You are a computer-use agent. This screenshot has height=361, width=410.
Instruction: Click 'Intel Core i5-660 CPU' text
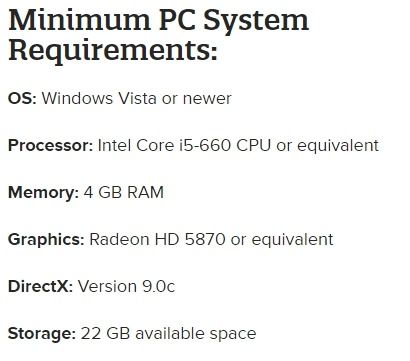point(184,146)
